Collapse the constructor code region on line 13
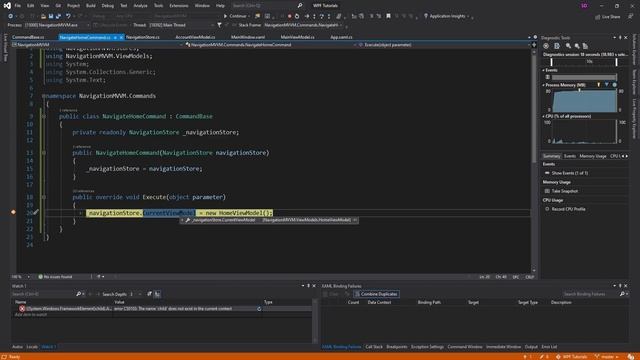 (44, 153)
